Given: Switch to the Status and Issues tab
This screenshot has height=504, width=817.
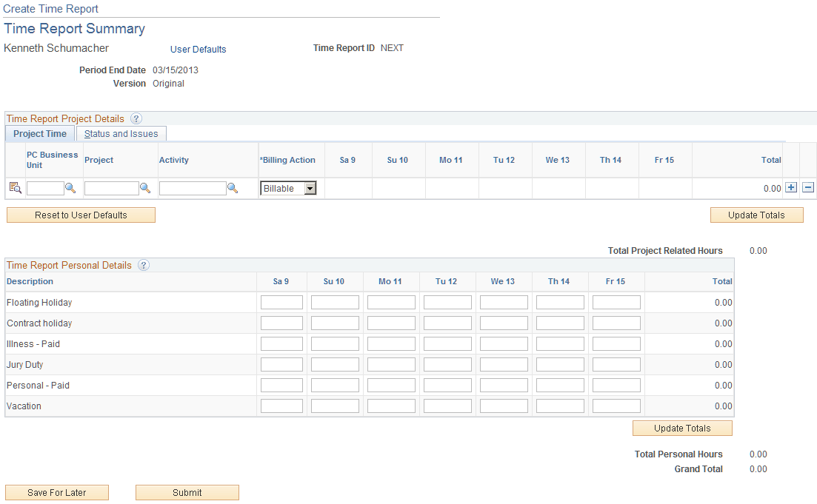Looking at the screenshot, I should point(121,134).
